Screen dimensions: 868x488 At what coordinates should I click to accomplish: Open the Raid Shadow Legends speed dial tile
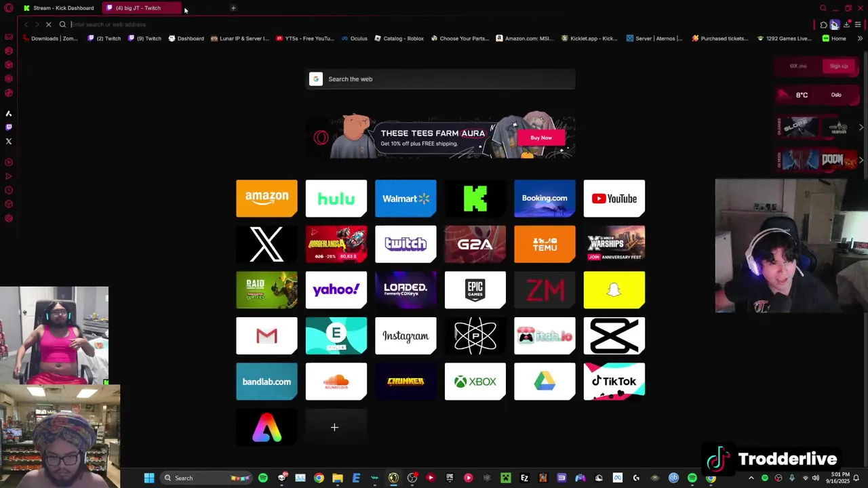(267, 290)
